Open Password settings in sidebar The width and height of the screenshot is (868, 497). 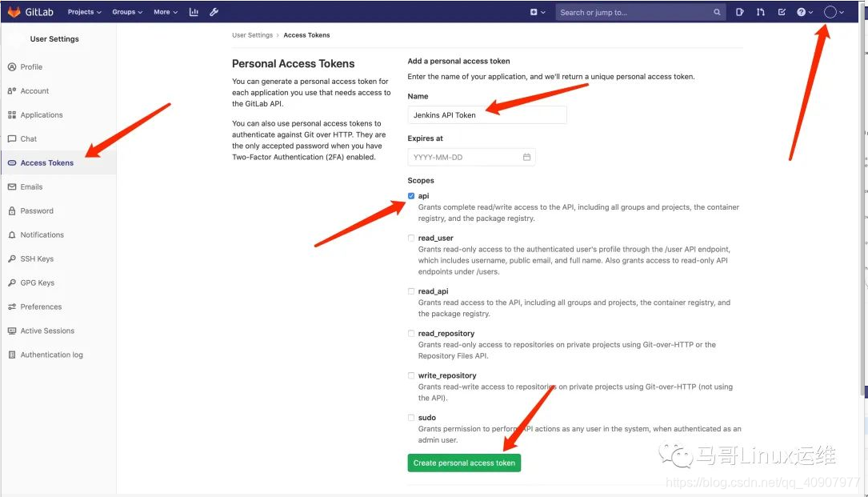(37, 210)
